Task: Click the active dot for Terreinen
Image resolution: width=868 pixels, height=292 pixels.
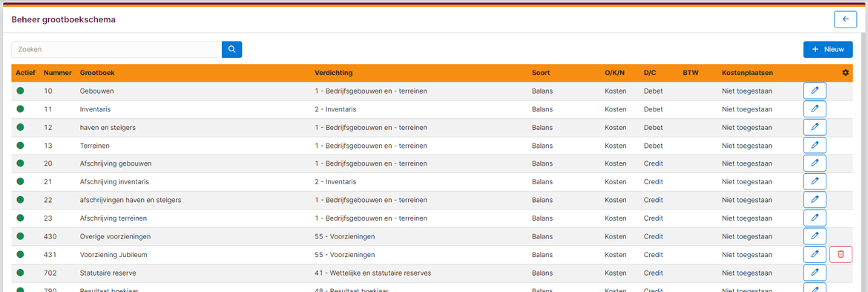Action: (21, 145)
